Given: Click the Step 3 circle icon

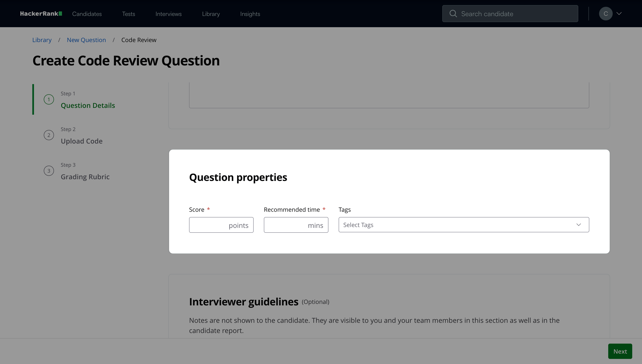Looking at the screenshot, I should [49, 171].
